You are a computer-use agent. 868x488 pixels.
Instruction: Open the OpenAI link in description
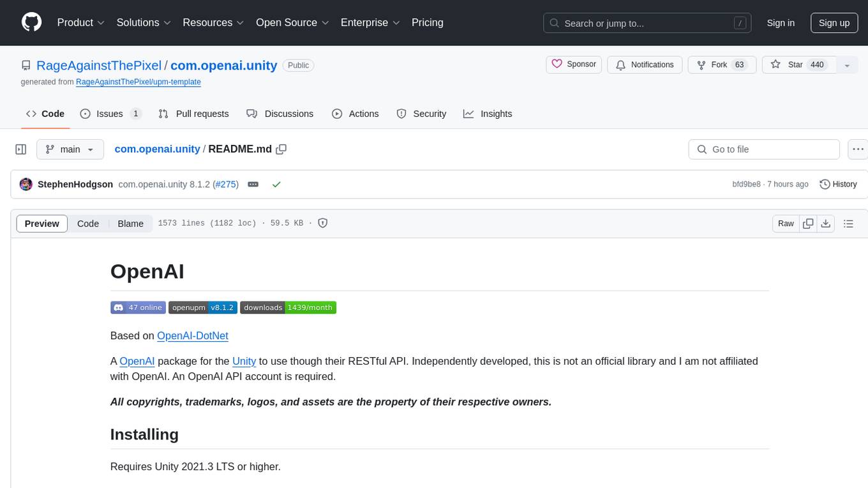tap(137, 361)
